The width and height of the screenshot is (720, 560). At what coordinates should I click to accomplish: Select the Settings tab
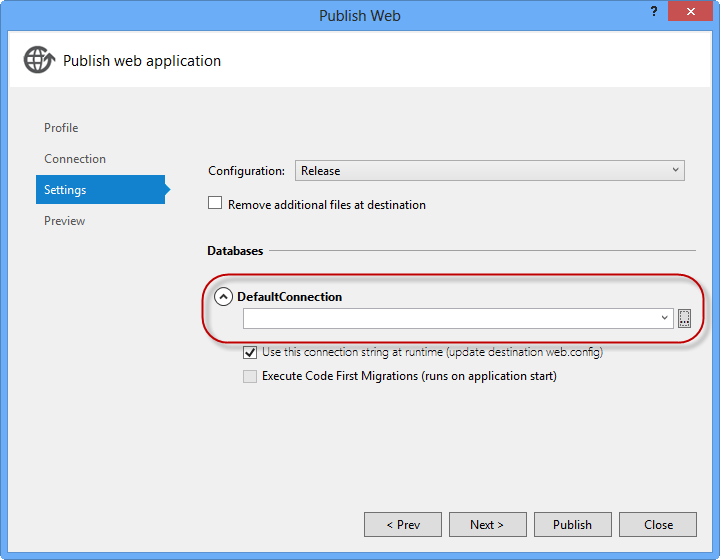[65, 190]
